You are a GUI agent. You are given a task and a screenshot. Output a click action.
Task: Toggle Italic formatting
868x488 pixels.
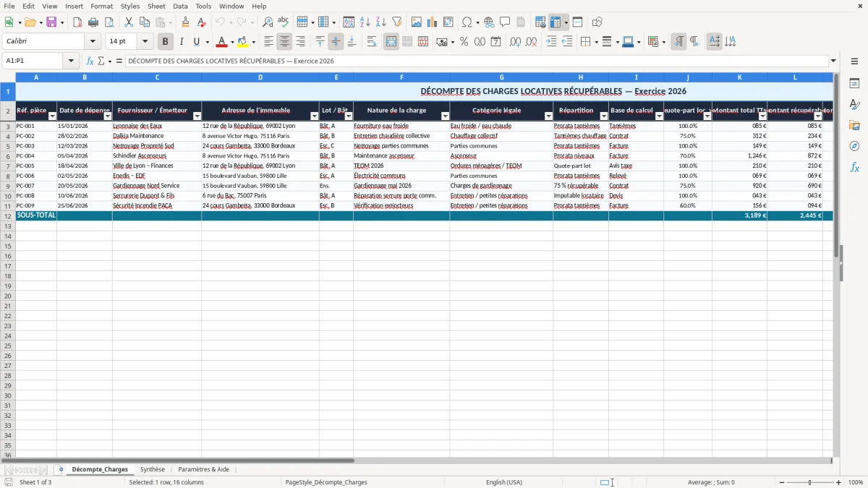tap(182, 42)
